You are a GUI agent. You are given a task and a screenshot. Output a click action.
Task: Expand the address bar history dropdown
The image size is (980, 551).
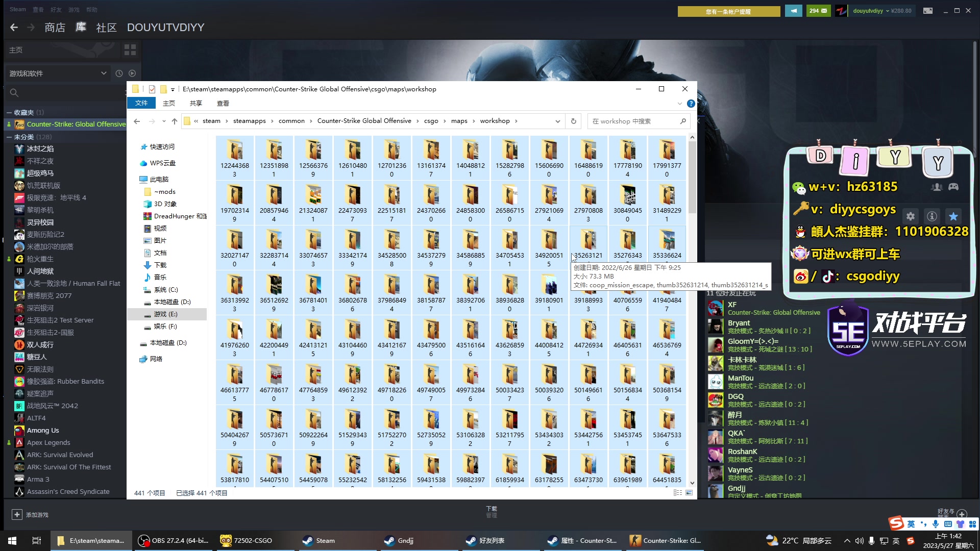tap(557, 121)
